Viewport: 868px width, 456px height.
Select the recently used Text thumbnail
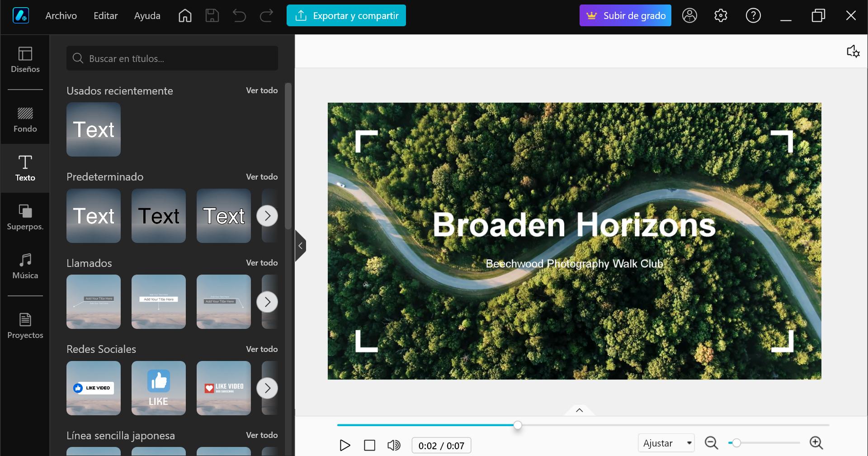point(94,129)
